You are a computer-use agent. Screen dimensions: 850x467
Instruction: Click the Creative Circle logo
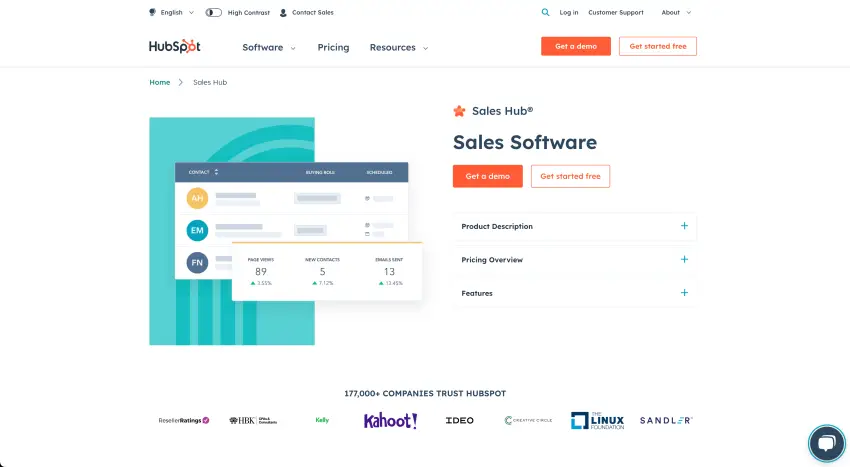[528, 420]
